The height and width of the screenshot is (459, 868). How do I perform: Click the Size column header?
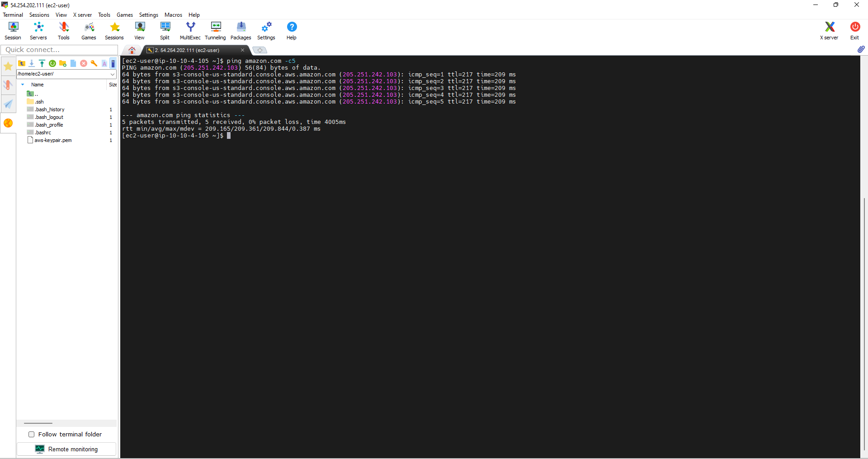tap(113, 85)
